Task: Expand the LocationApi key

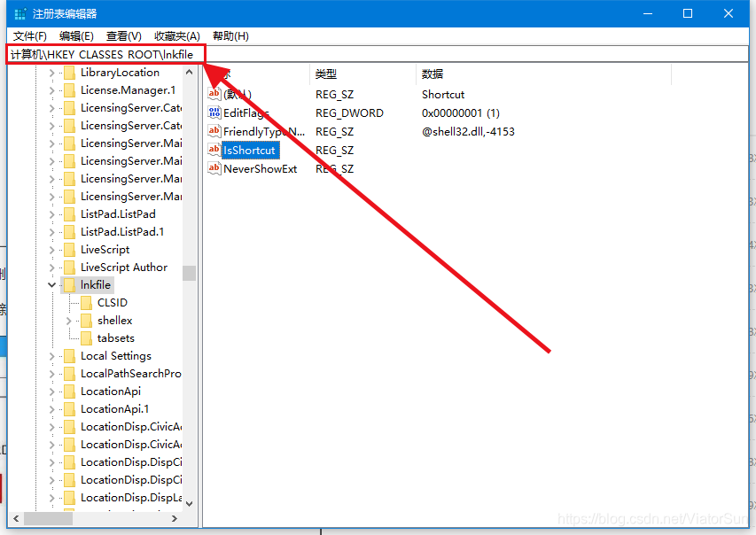Action: coord(52,392)
